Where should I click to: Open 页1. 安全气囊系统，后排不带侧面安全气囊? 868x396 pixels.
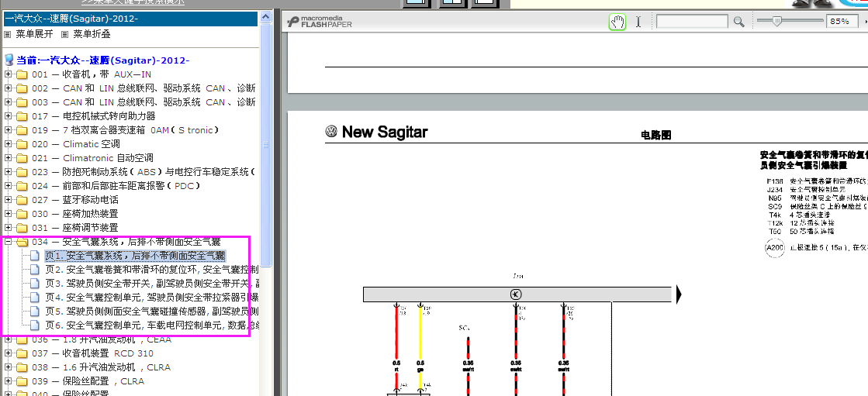click(x=135, y=256)
